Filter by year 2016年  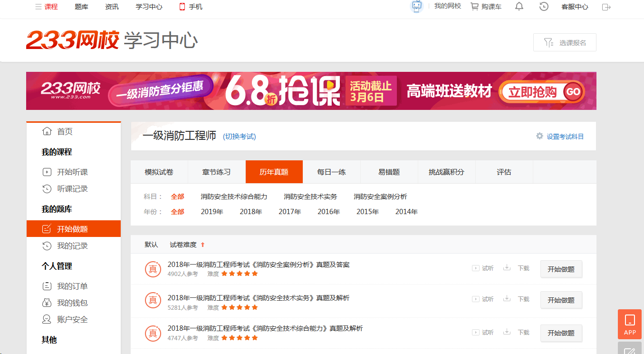[329, 212]
